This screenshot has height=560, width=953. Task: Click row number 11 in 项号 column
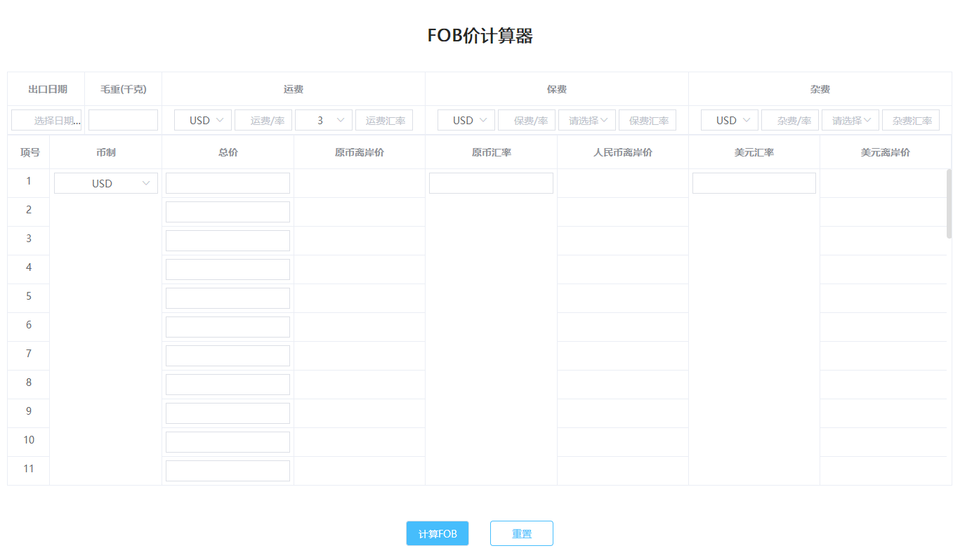tap(29, 469)
